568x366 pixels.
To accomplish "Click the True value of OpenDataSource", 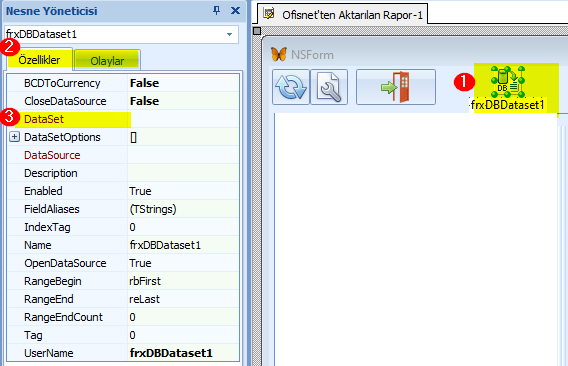I will pyautogui.click(x=140, y=263).
